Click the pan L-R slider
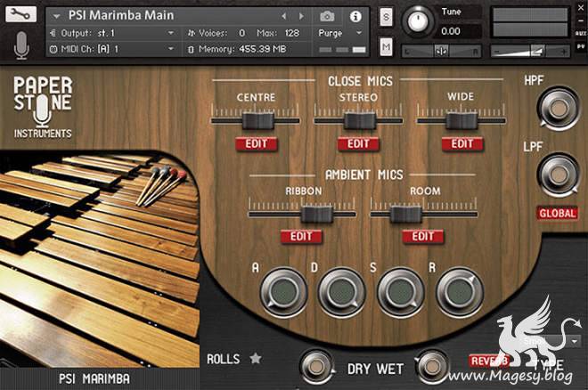The width and height of the screenshot is (588, 390). click(x=442, y=51)
